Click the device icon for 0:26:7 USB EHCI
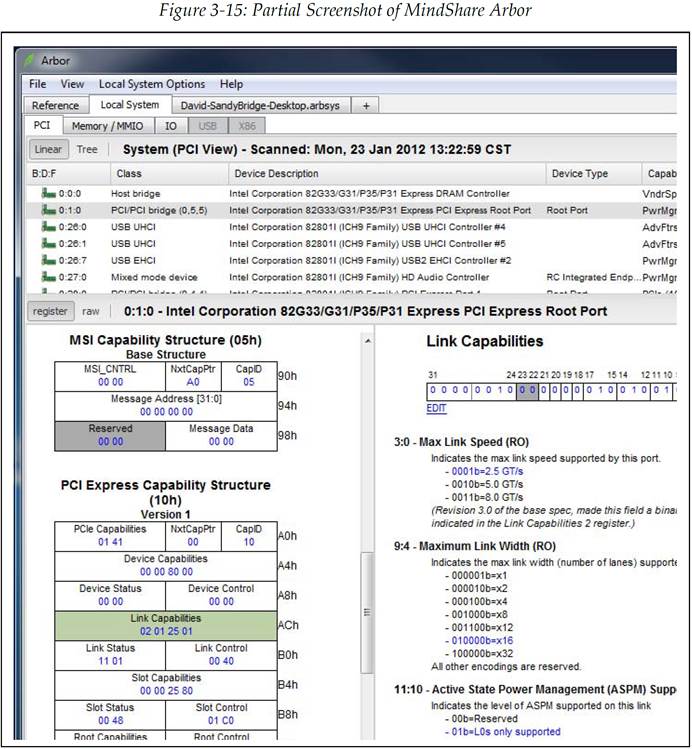This screenshot has width=692, height=749. pos(47,260)
